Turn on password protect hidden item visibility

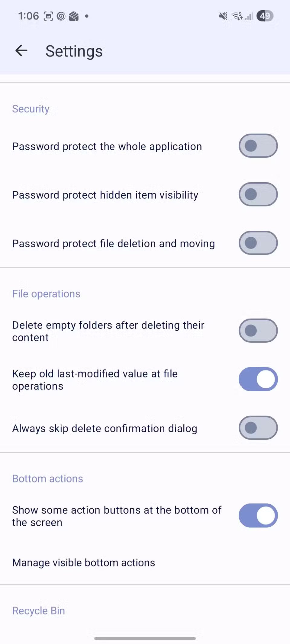pyautogui.click(x=258, y=194)
